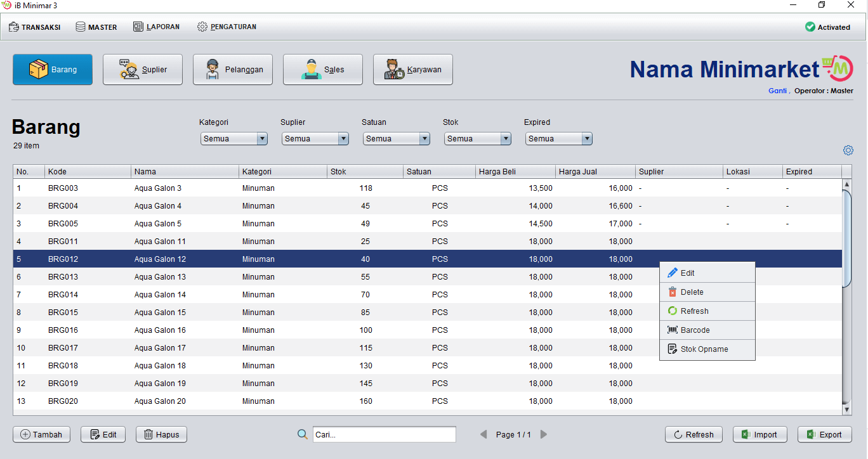Open the Expired filter dropdown
This screenshot has height=459, width=868.
point(559,139)
